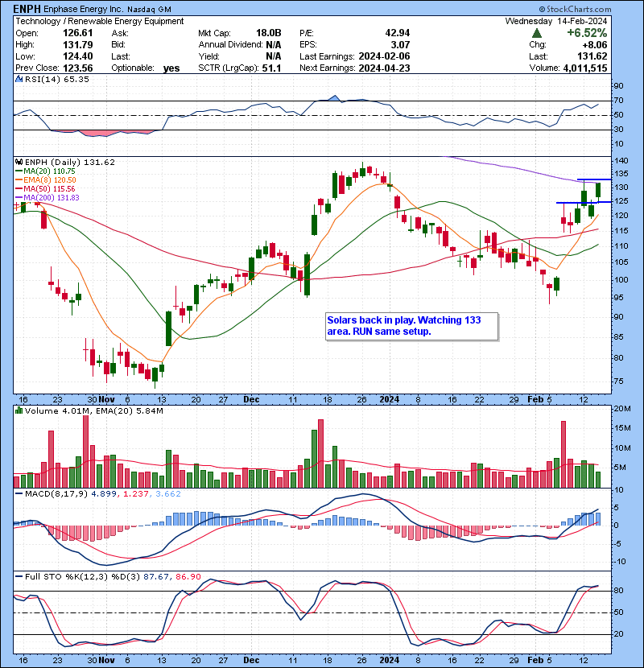644x668 pixels.
Task: Click the Nov label on price chart axis
Action: 106,399
